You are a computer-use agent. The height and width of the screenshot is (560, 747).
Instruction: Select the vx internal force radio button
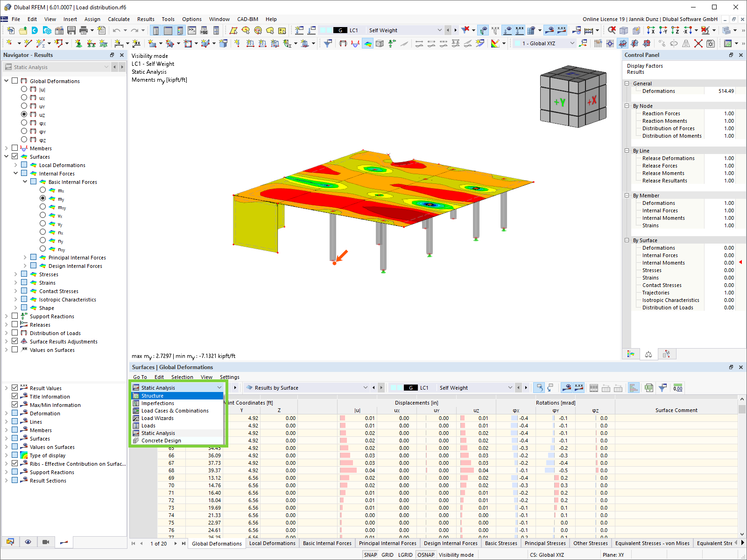tap(42, 215)
